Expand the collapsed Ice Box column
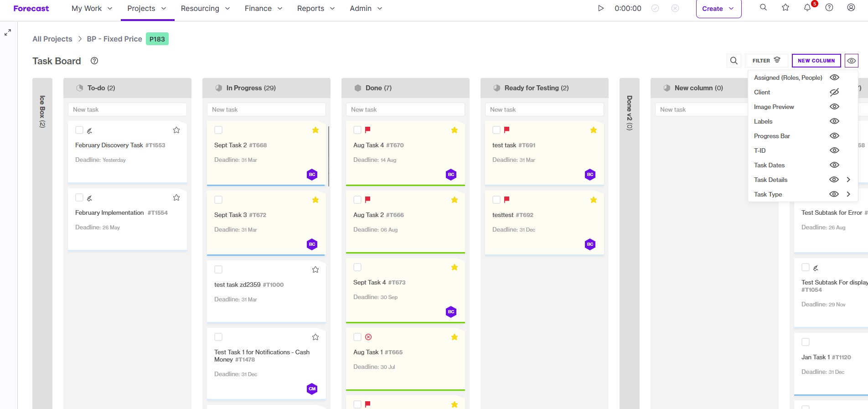Image resolution: width=868 pixels, height=409 pixels. (x=42, y=111)
